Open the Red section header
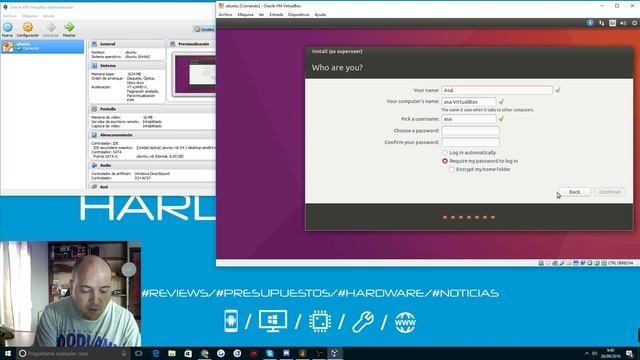Viewport: 640px width, 360px height. point(152,187)
